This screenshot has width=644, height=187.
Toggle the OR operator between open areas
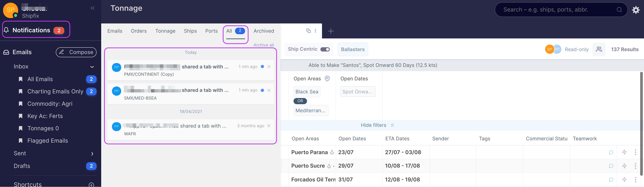click(300, 101)
